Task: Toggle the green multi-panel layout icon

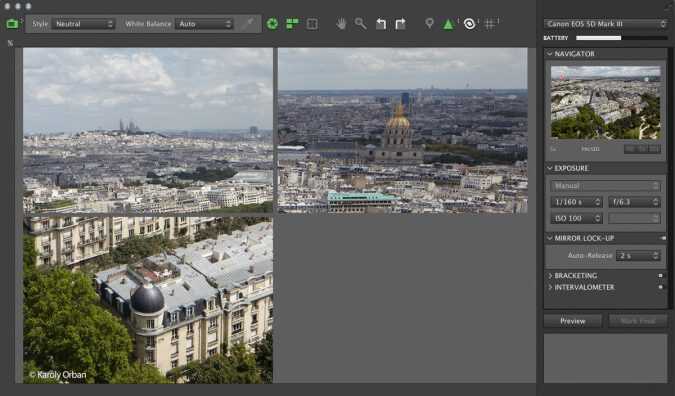Action: coord(292,24)
